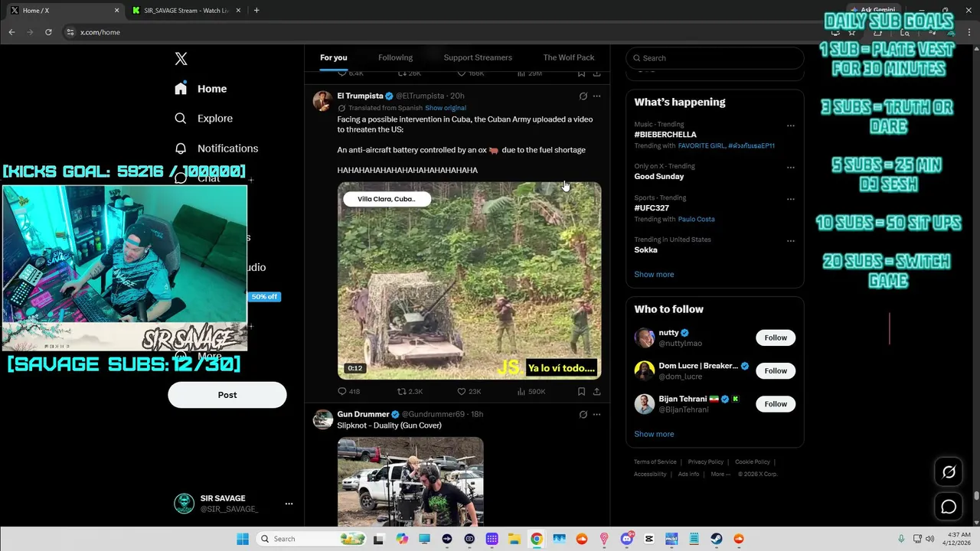Open options for Sokka trend
The width and height of the screenshot is (980, 551).
click(790, 241)
